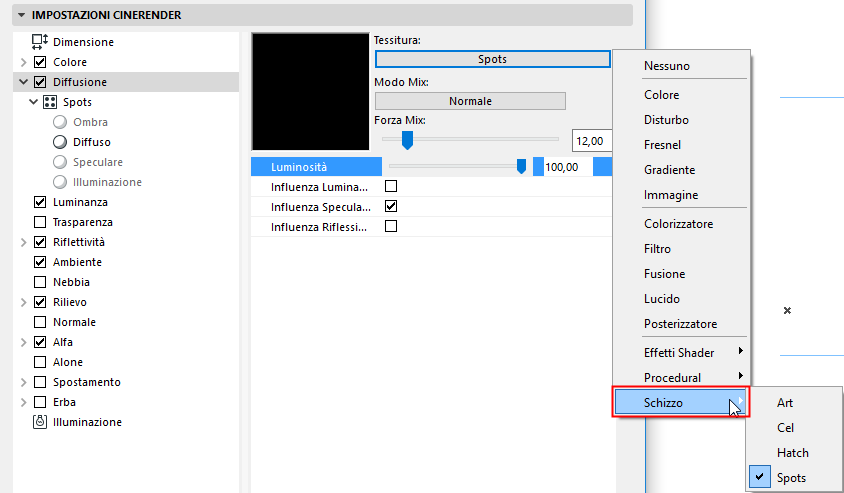Select the Dimensione icon in the channel list
Screen dimensions: 844x493
tap(40, 41)
